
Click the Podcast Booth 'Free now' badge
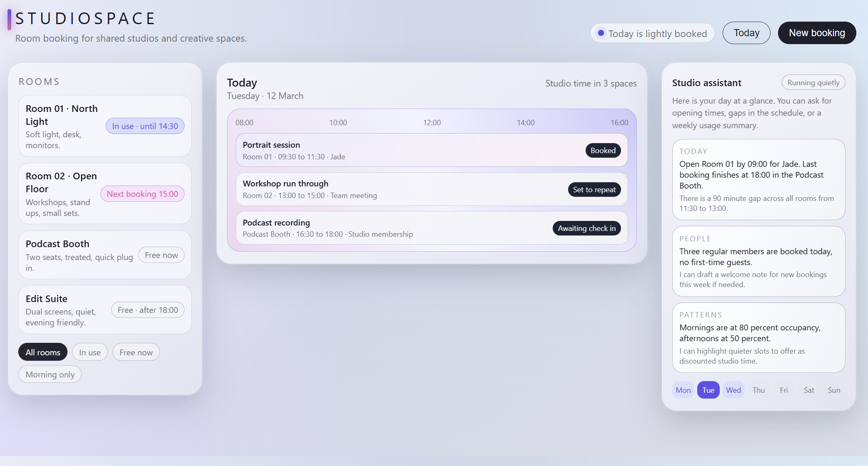coord(161,255)
